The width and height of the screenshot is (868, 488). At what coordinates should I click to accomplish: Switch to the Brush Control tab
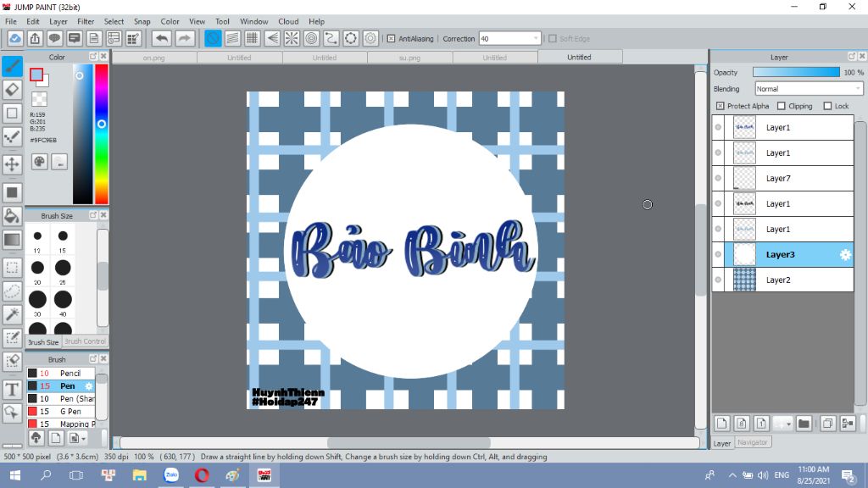point(85,341)
